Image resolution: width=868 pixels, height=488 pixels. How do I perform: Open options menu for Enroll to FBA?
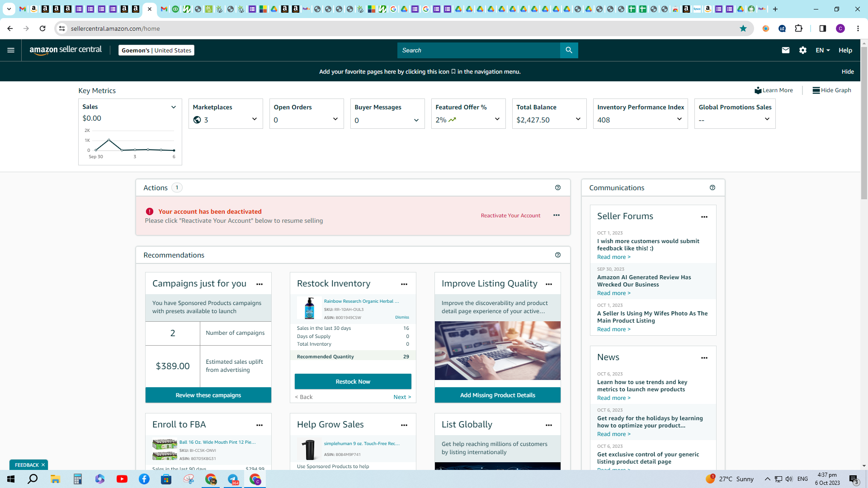259,425
